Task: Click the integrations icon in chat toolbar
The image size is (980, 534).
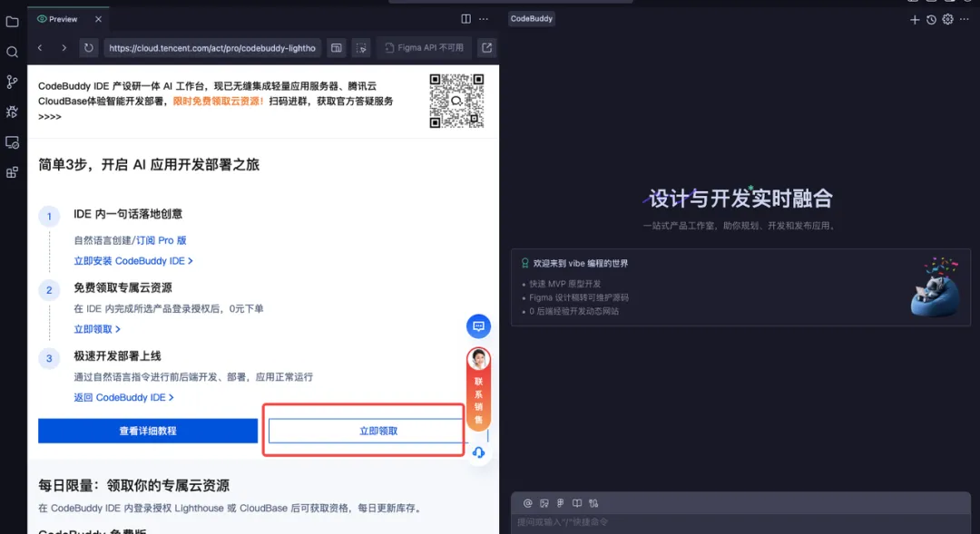Action: (593, 503)
